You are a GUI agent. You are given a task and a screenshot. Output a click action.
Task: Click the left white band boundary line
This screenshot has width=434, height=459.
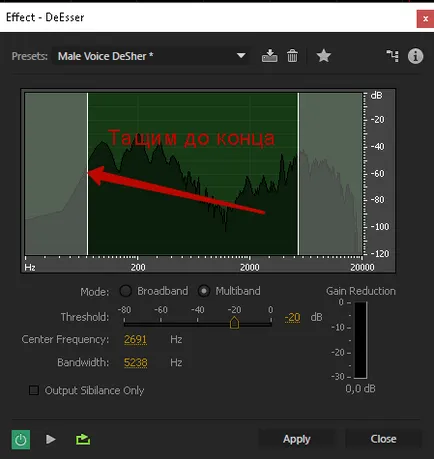[x=88, y=174]
